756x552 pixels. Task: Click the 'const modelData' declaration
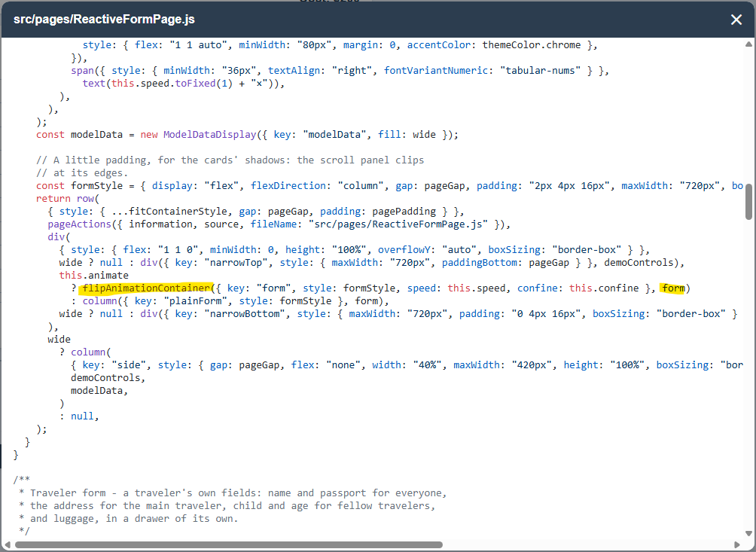pos(80,135)
